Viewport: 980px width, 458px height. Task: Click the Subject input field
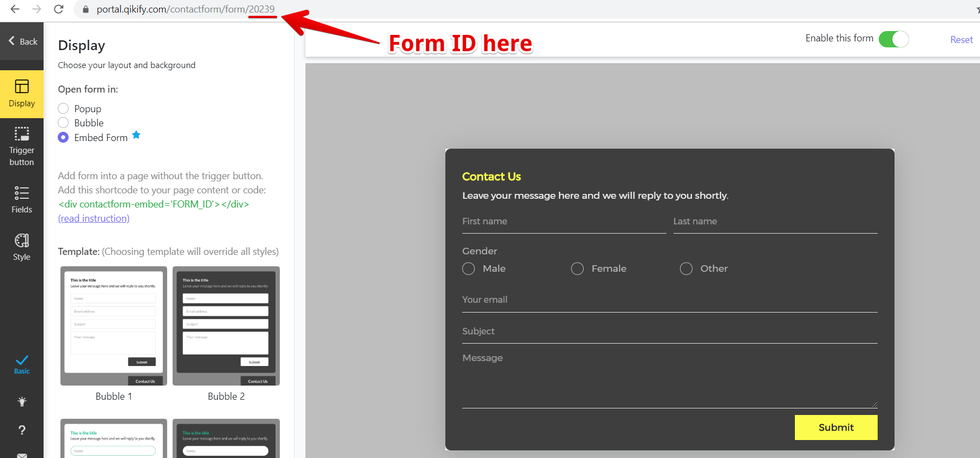pyautogui.click(x=670, y=332)
